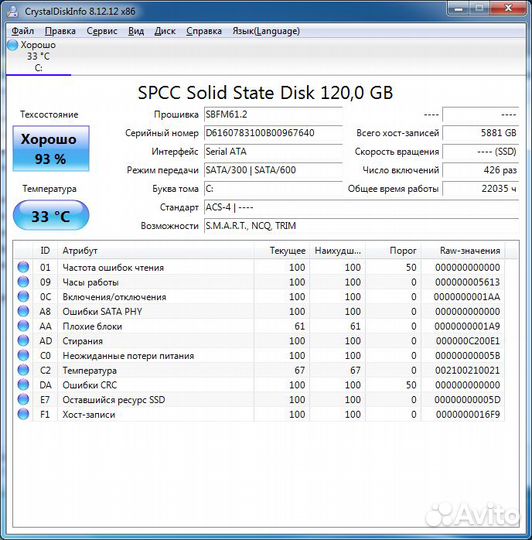
Task: Click status icon for attribute 0C Включения/отключения
Action: point(23,297)
